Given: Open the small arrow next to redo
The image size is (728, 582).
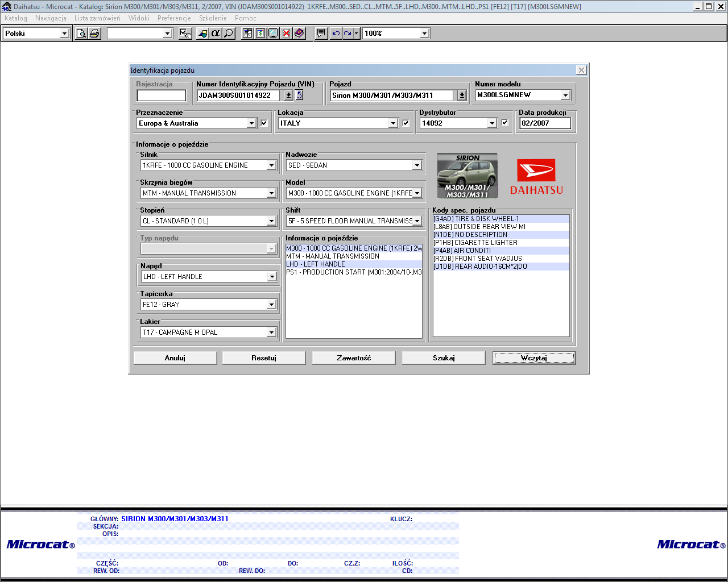Looking at the screenshot, I should tap(357, 34).
